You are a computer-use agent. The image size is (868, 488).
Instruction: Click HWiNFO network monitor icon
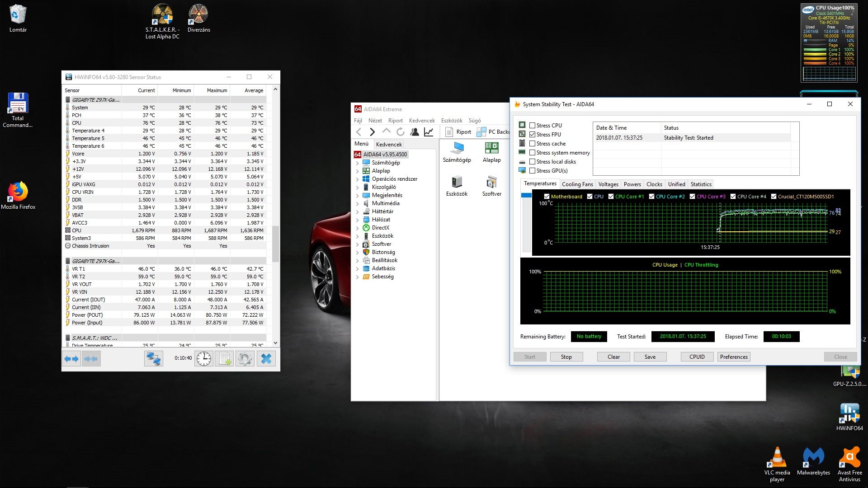(154, 359)
